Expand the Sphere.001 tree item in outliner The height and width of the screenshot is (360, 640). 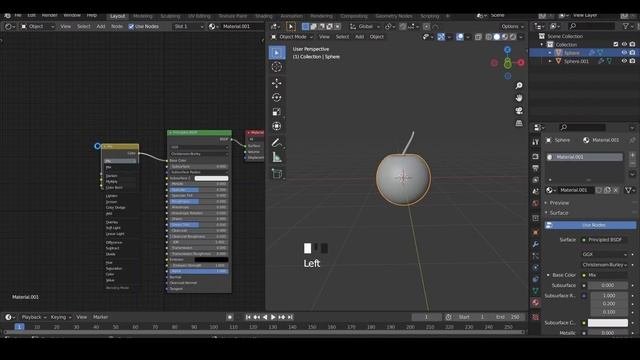(x=550, y=61)
